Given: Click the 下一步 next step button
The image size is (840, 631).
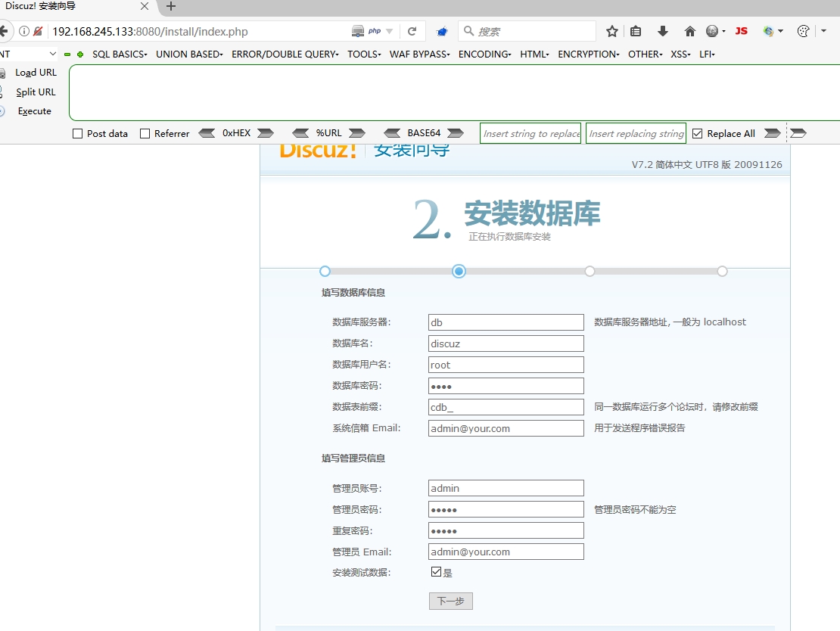Looking at the screenshot, I should (x=450, y=601).
